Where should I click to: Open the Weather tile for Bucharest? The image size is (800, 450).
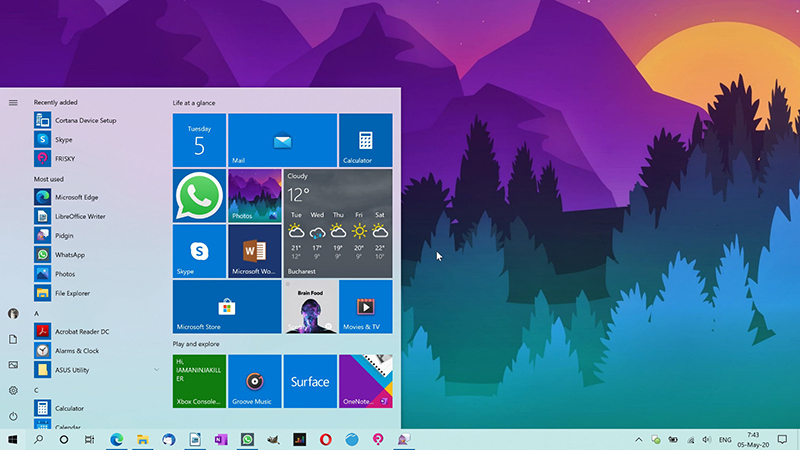pyautogui.click(x=338, y=223)
